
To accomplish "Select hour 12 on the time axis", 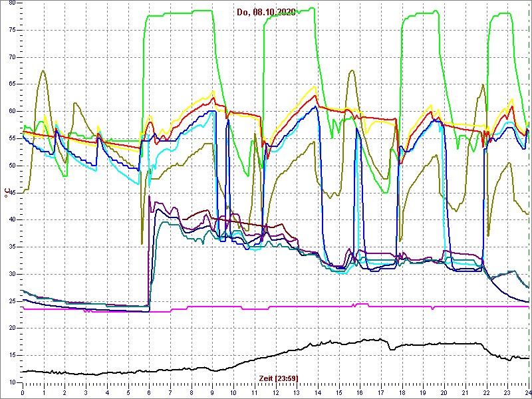I will click(x=276, y=393).
